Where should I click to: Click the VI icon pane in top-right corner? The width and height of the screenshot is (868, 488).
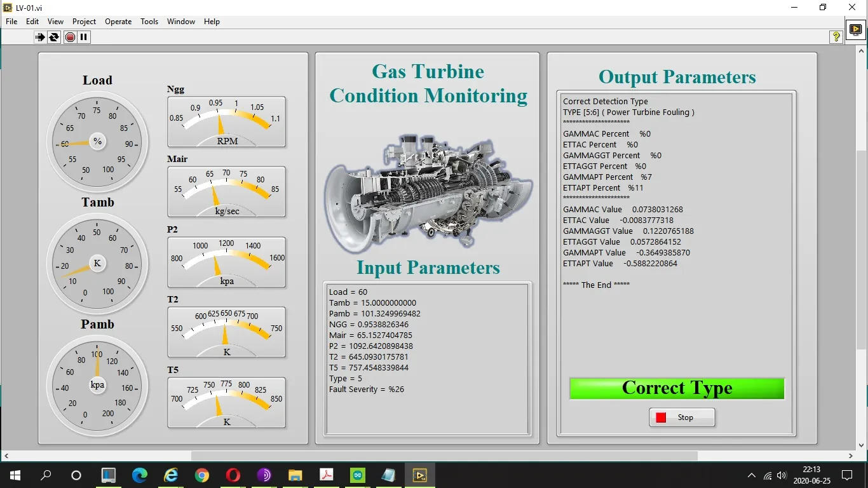pyautogui.click(x=855, y=29)
